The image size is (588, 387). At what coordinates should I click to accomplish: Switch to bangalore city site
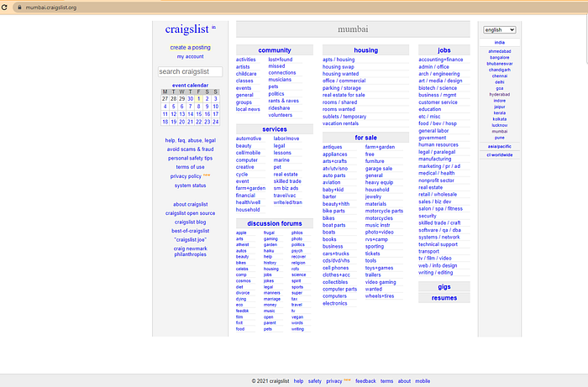500,57
